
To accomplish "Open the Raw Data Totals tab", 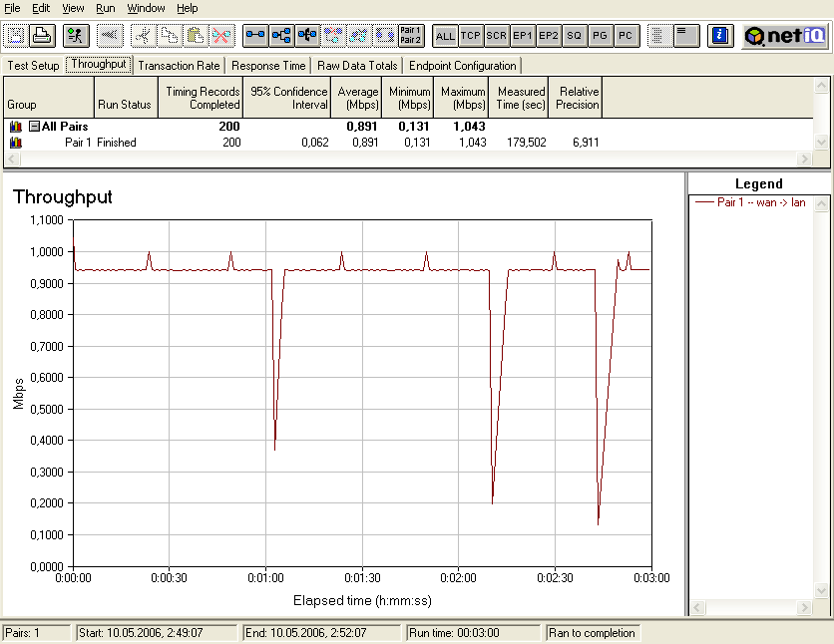I will [x=357, y=66].
